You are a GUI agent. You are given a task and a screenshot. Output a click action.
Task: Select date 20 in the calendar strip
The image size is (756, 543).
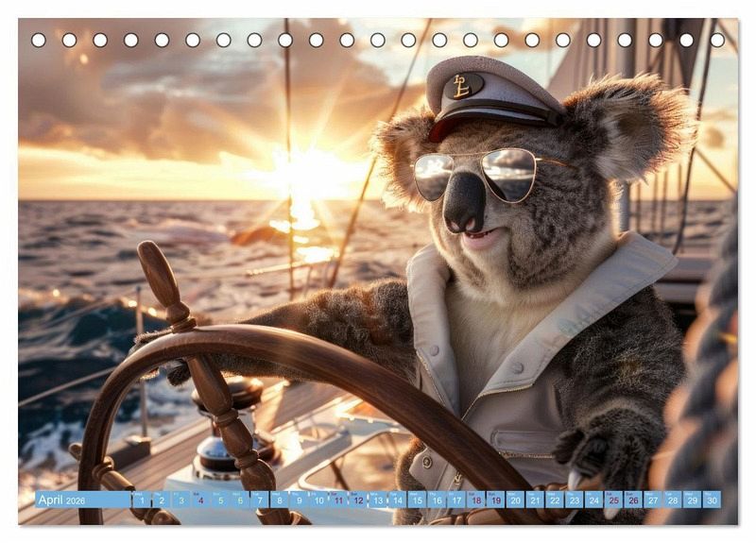515,500
